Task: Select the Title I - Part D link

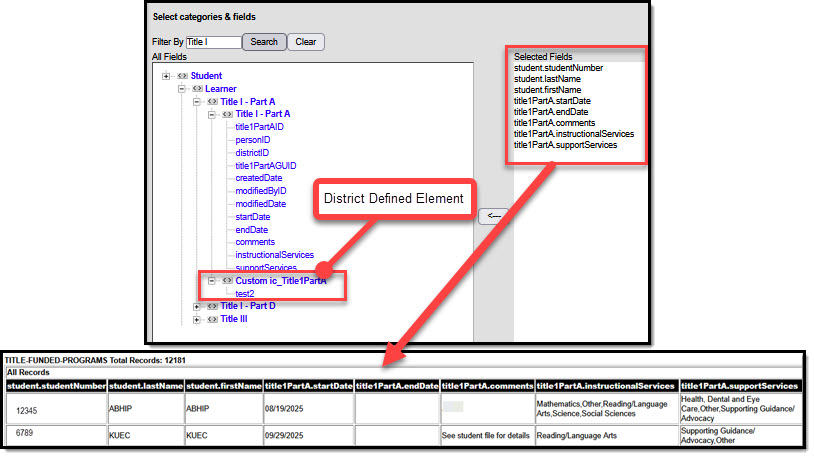Action: click(x=248, y=306)
